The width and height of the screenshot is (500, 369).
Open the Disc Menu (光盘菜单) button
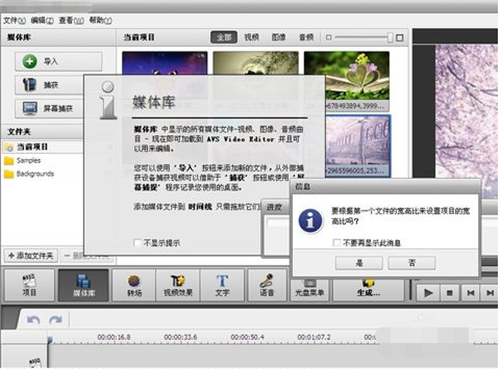pos(310,289)
